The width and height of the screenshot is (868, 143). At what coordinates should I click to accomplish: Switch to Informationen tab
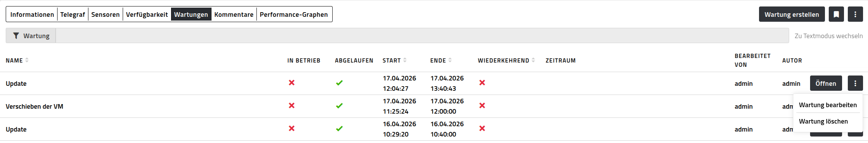[x=32, y=14]
